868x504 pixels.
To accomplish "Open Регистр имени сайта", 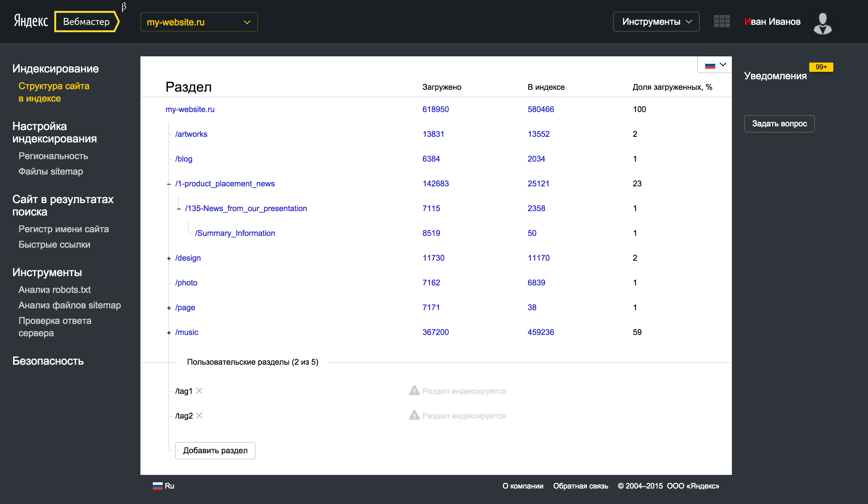I will click(64, 229).
